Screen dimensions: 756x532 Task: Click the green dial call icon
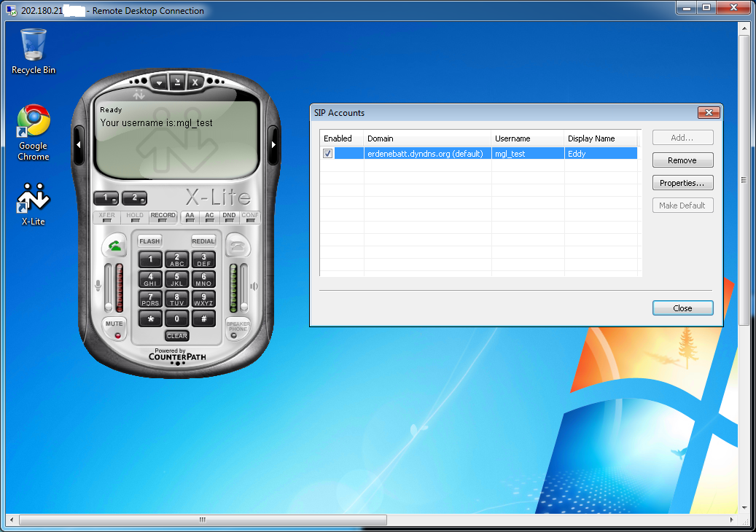pyautogui.click(x=114, y=246)
